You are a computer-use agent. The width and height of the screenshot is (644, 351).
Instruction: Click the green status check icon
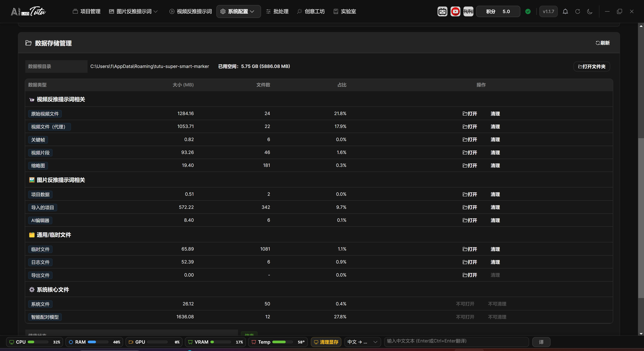click(528, 12)
